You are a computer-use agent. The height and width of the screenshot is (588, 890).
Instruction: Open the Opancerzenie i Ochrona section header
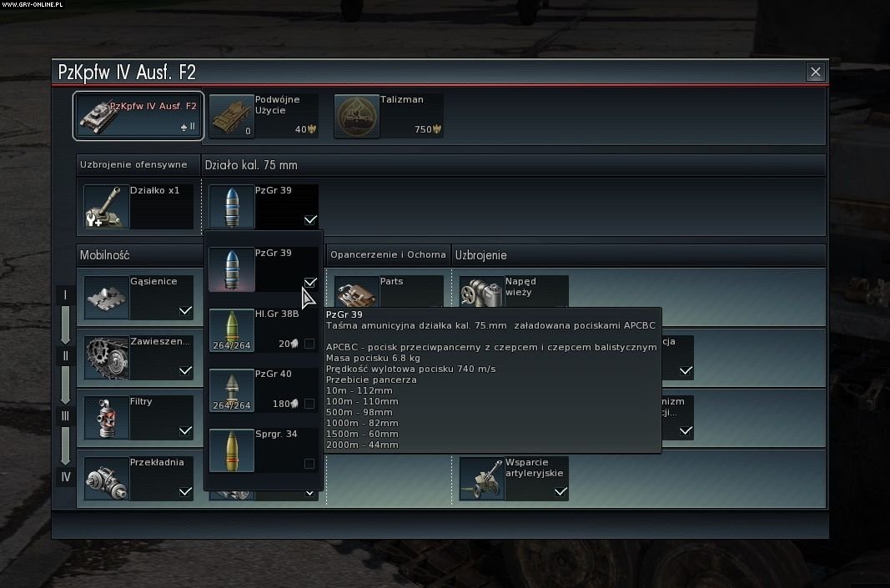pyautogui.click(x=388, y=255)
